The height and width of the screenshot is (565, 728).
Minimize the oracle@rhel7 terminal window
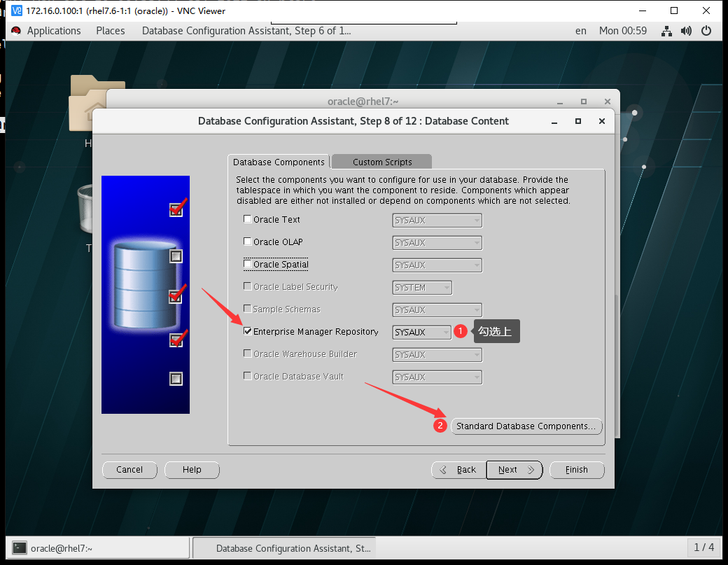[560, 102]
